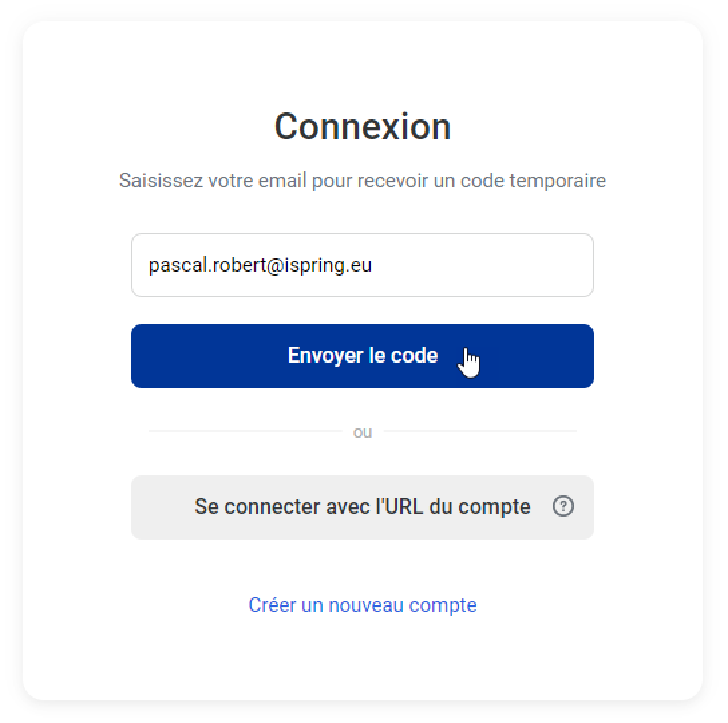The height and width of the screenshot is (723, 728).
Task: Focus the email address input field
Action: coord(362,265)
